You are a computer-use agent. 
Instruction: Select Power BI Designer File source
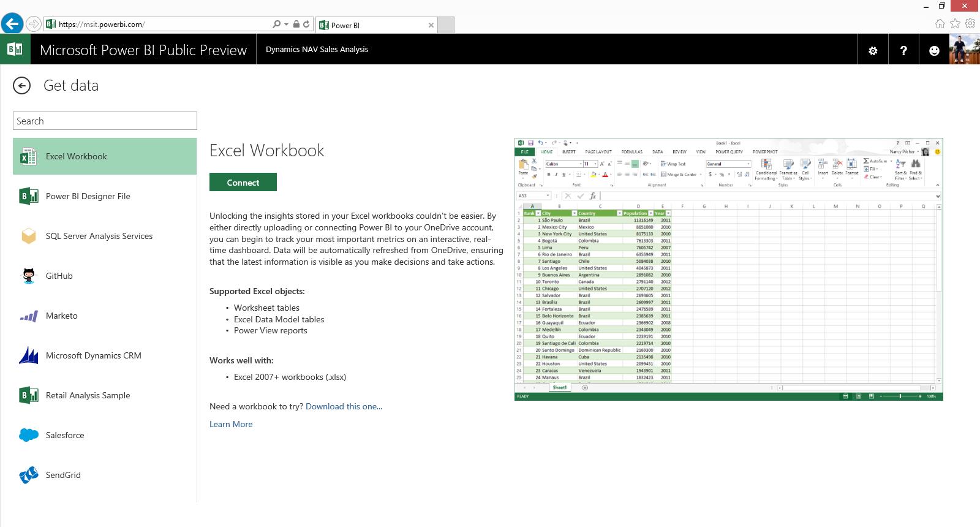pos(105,196)
